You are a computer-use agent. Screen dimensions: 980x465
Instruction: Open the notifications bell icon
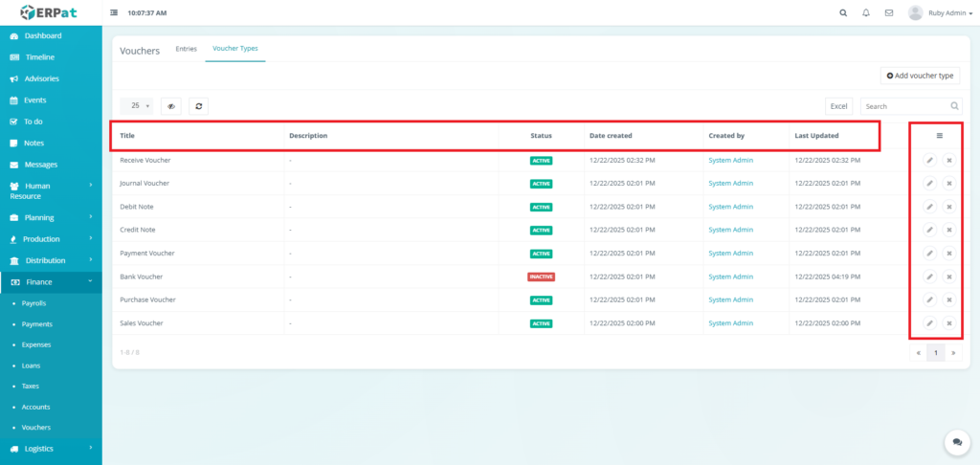click(866, 13)
